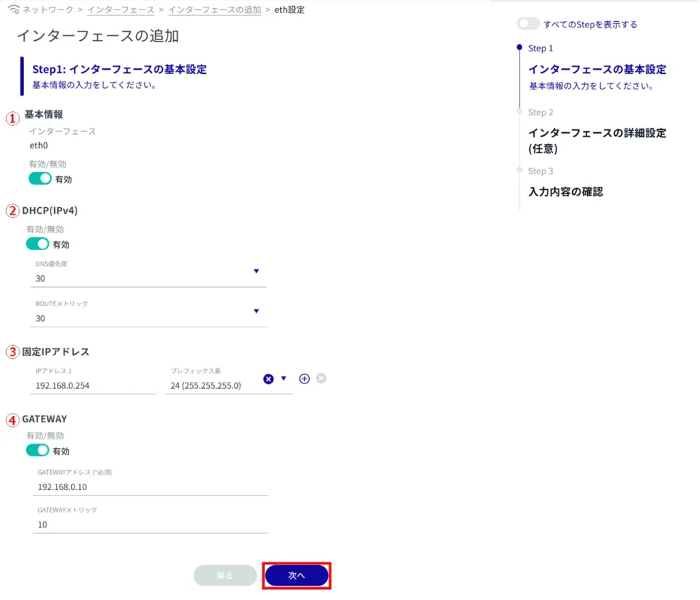Add another IP address with plus icon
Screen dimensions: 700x600
pos(305,379)
